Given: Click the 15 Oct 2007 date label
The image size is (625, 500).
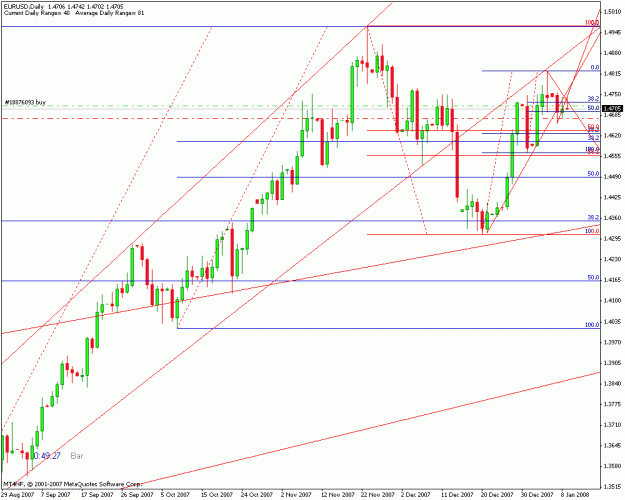Looking at the screenshot, I should tap(217, 495).
